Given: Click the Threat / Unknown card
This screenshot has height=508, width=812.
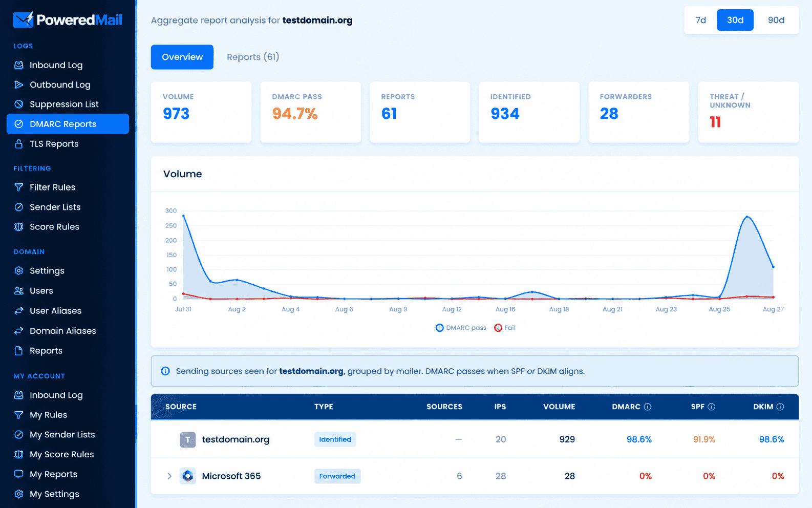Looking at the screenshot, I should pyautogui.click(x=749, y=112).
